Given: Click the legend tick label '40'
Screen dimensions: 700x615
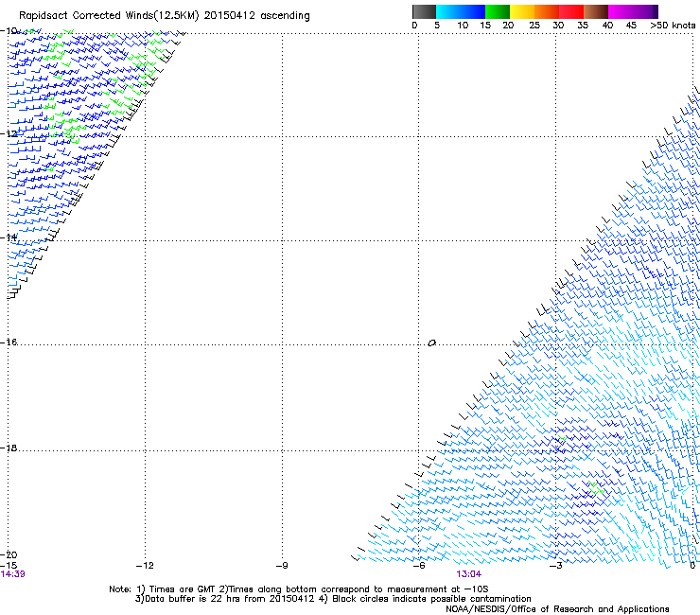Looking at the screenshot, I should (x=607, y=26).
